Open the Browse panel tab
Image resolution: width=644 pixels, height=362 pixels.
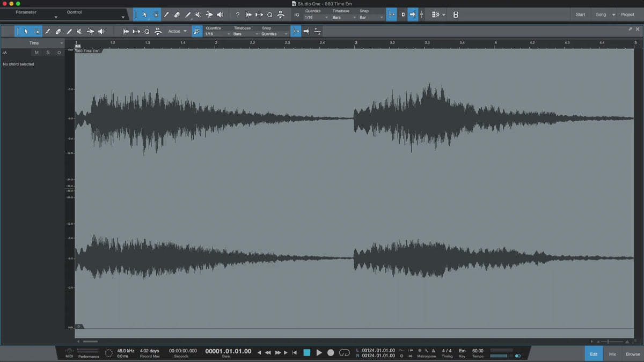633,354
